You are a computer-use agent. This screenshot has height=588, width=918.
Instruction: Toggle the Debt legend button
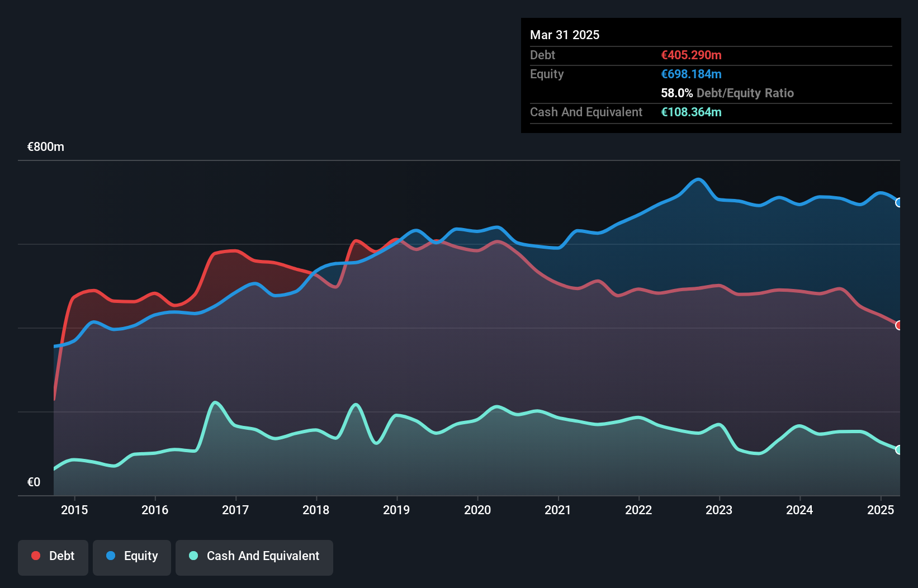[x=53, y=557]
